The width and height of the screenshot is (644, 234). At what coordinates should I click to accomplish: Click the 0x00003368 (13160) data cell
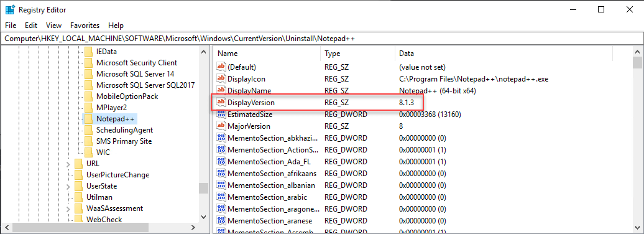pyautogui.click(x=430, y=115)
